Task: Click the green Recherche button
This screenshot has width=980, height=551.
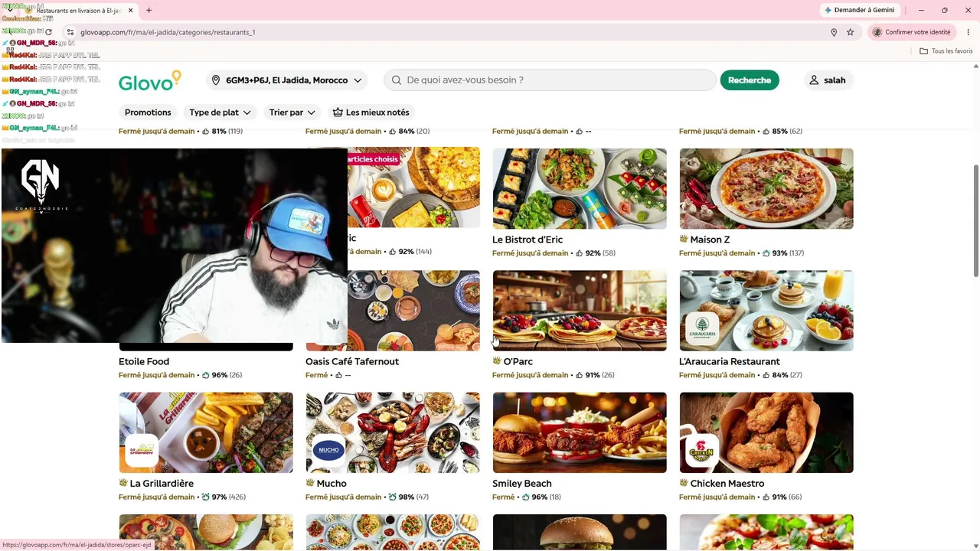Action: click(x=750, y=80)
